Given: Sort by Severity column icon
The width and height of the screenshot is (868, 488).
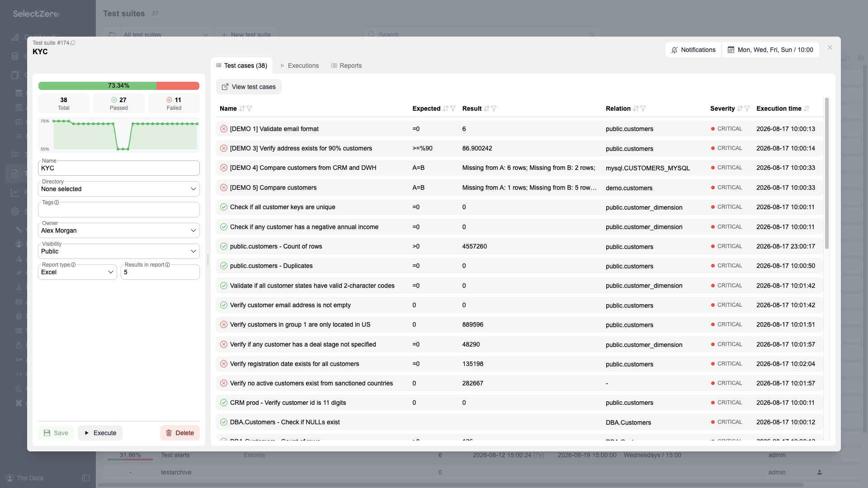Looking at the screenshot, I should pyautogui.click(x=740, y=108).
